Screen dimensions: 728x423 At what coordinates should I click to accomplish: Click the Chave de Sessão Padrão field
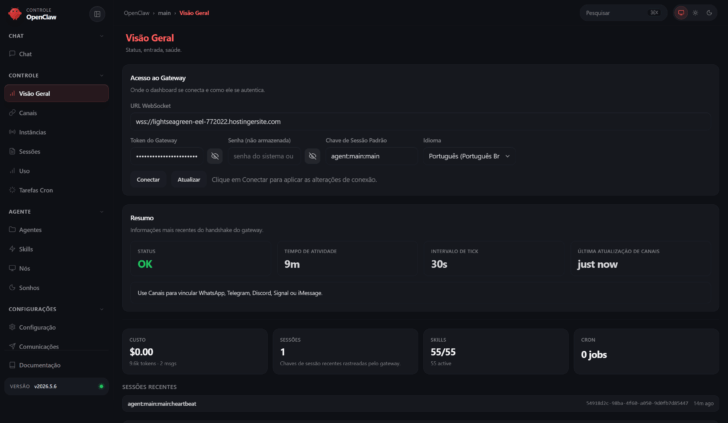[371, 156]
